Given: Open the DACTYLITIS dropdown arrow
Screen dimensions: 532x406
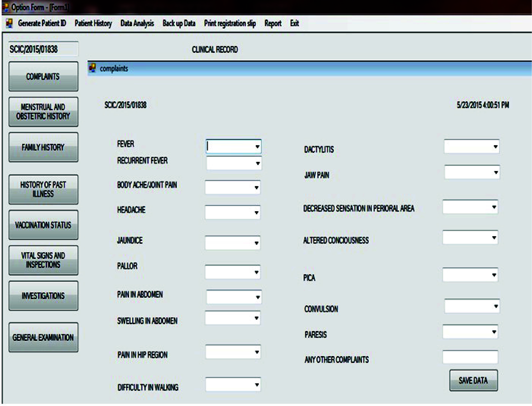Looking at the screenshot, I should point(495,147).
